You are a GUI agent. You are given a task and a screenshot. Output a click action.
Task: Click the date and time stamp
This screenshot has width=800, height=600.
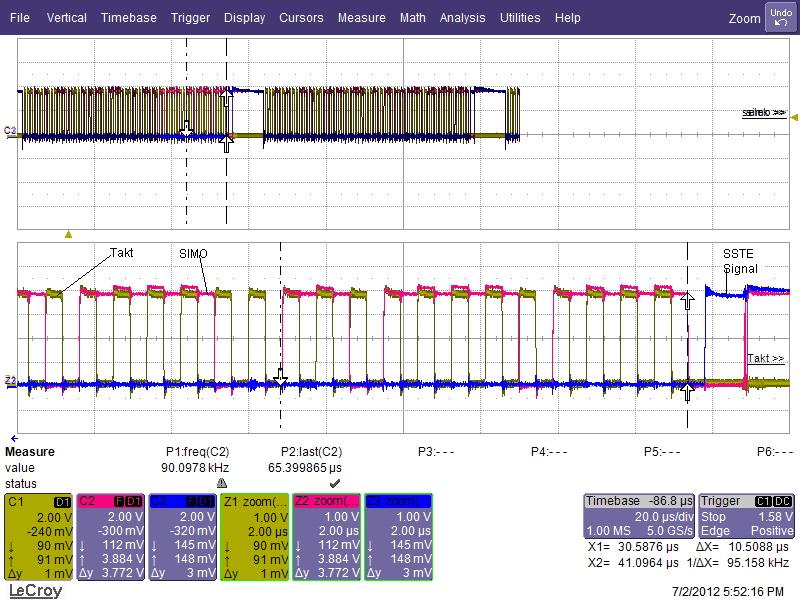pyautogui.click(x=728, y=591)
